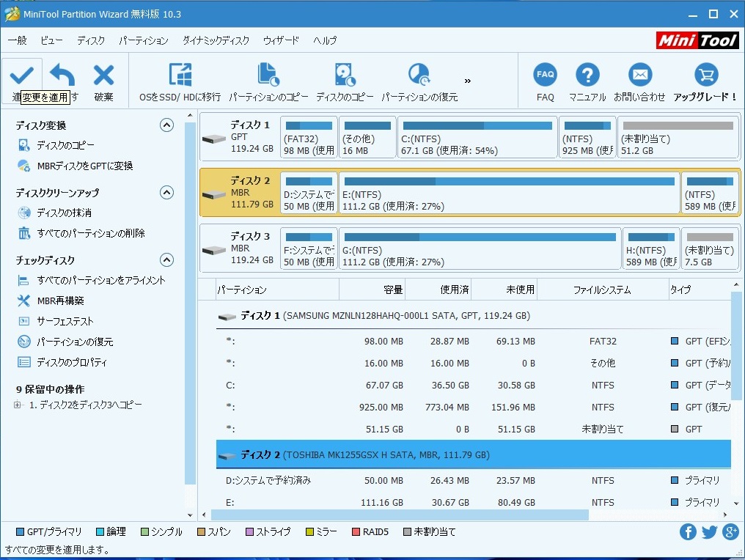The height and width of the screenshot is (560, 745).
Task: Click the Contact us (お問い合わせ) mail icon
Action: pyautogui.click(x=639, y=75)
